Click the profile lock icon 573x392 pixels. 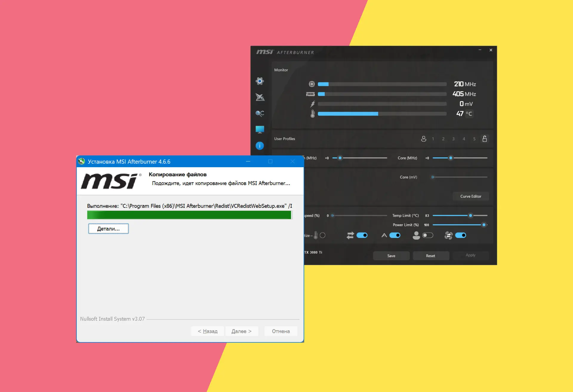[485, 139]
